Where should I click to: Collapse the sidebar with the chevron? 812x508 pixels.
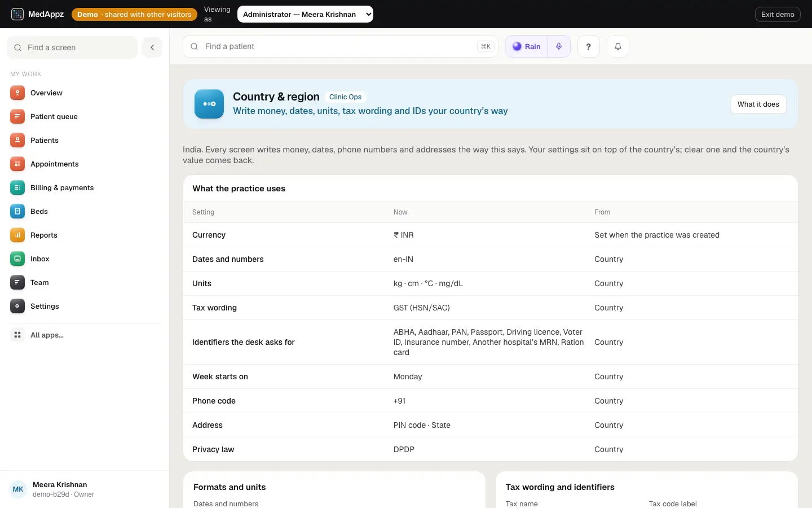tap(152, 47)
